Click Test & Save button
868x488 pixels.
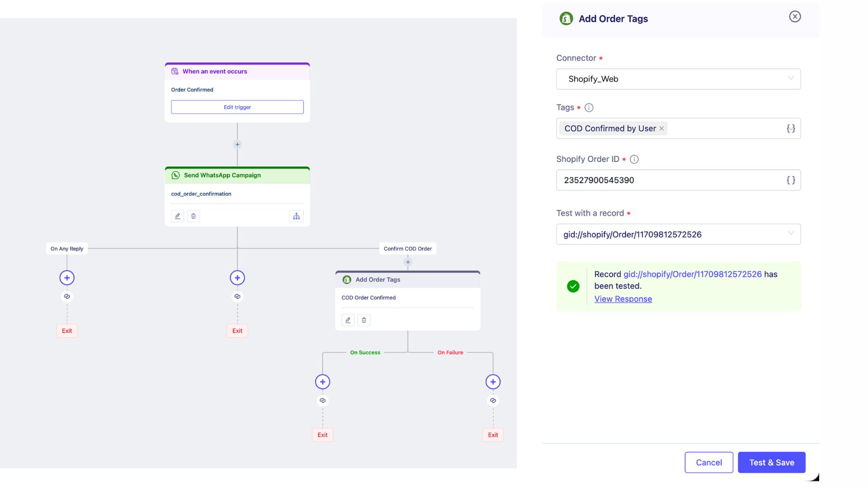(771, 462)
